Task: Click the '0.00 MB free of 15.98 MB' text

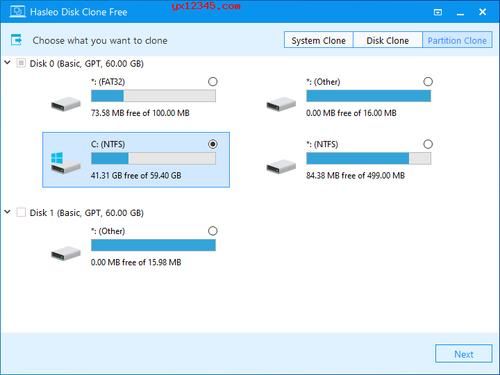Action: (136, 262)
